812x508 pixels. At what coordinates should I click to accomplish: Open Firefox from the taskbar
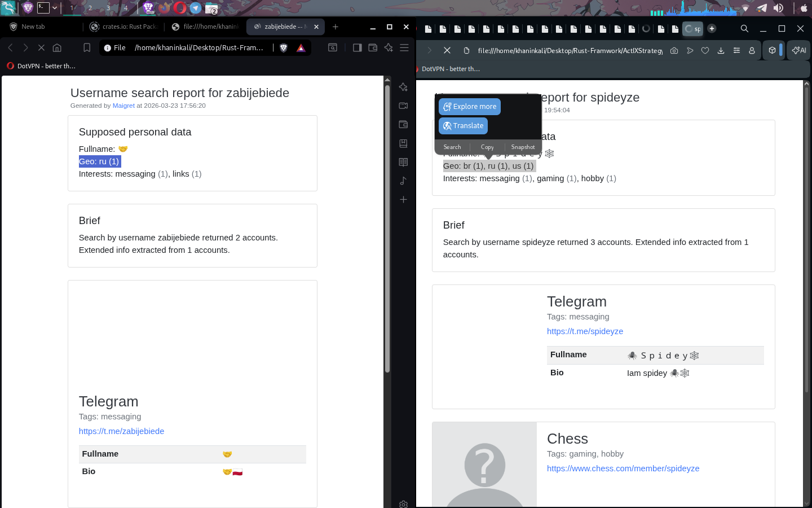(x=164, y=8)
